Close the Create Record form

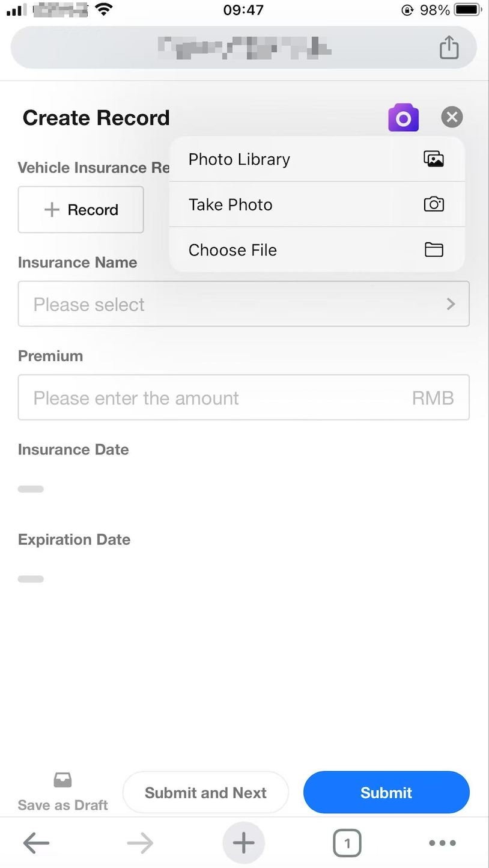[452, 117]
